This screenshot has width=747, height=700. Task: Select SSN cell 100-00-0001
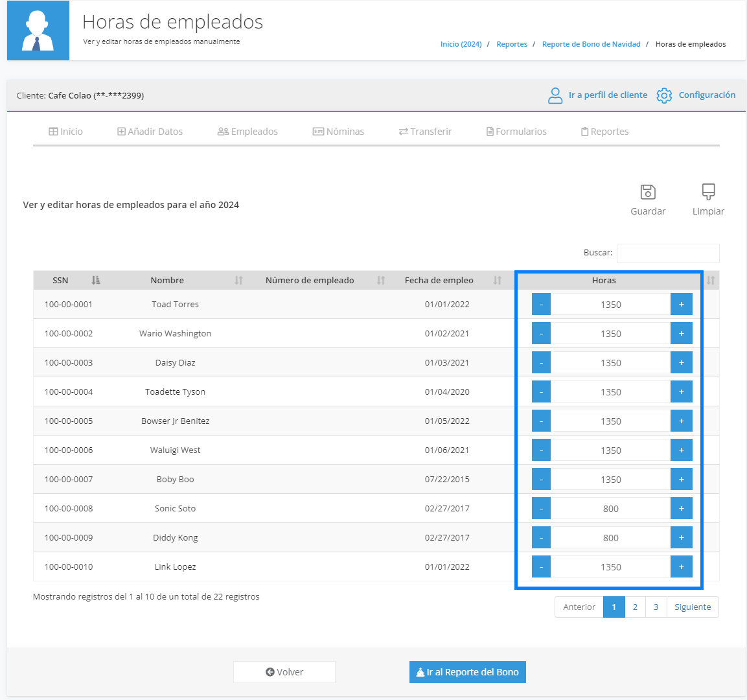pos(68,304)
